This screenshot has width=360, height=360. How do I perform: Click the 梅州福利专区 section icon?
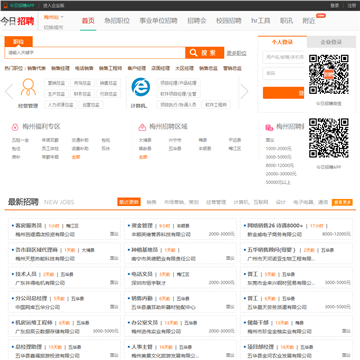click(15, 127)
